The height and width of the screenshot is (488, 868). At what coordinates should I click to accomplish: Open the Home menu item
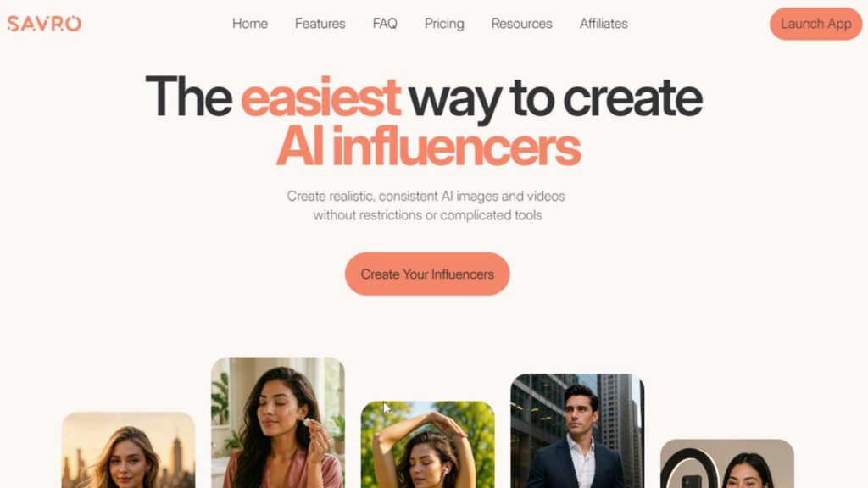pos(250,24)
